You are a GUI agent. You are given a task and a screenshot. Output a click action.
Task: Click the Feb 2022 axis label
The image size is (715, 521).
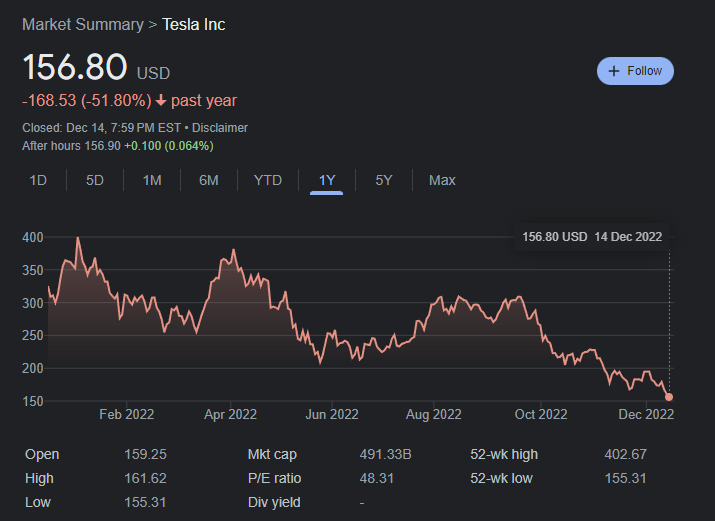[x=126, y=414]
